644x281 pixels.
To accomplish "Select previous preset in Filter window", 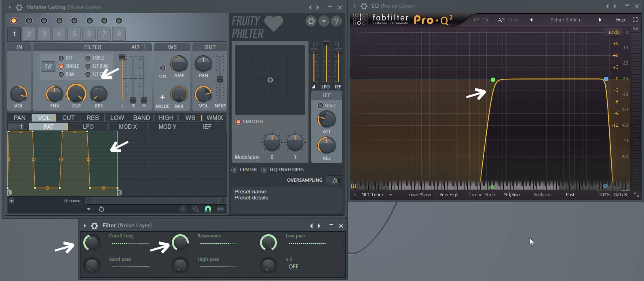I will coord(311,226).
